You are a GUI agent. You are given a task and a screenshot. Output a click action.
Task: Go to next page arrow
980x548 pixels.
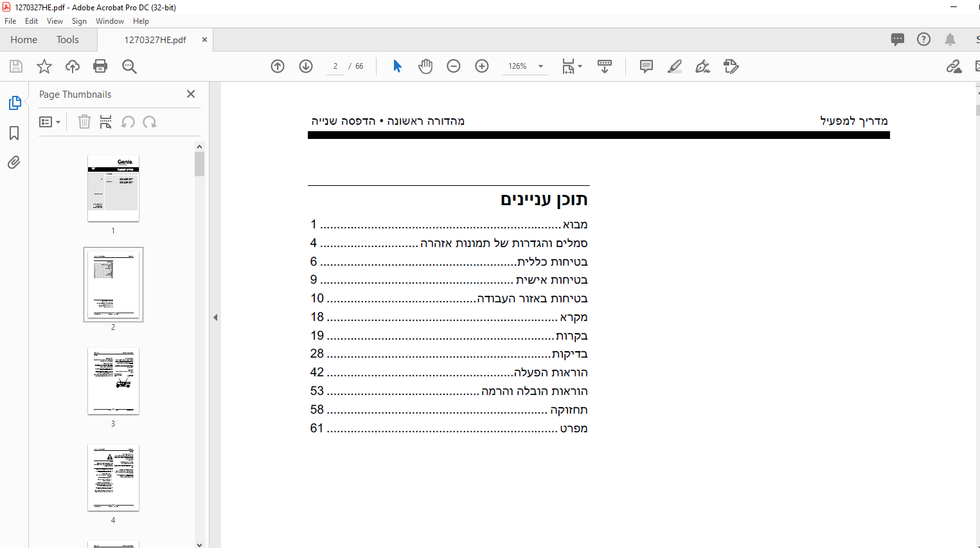306,66
